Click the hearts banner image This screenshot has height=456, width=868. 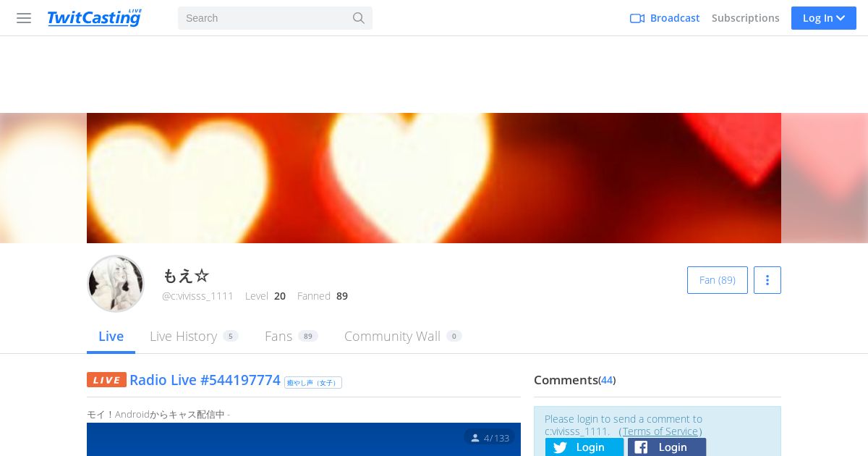coord(434,178)
